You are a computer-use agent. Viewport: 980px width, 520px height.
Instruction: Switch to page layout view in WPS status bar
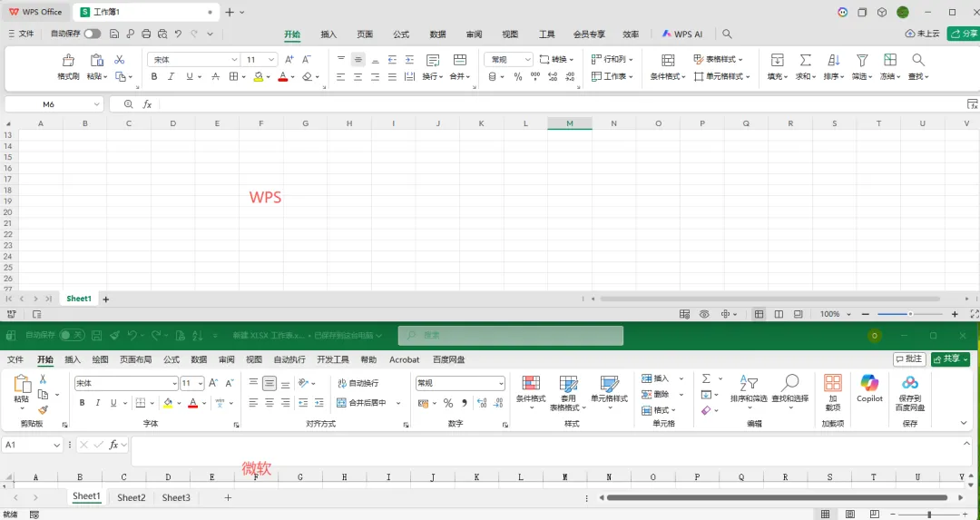779,314
